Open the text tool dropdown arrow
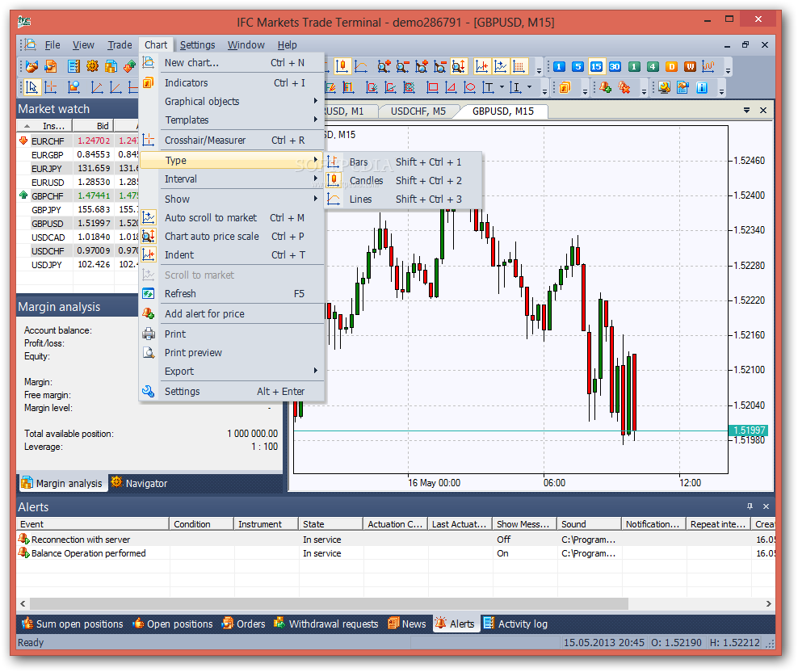Viewport: 798px width, 672px height. (x=502, y=87)
